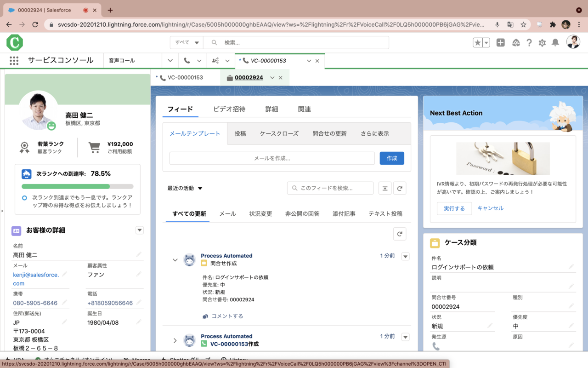The image size is (588, 368).
Task: Switch to the 詳細 tab
Action: click(271, 109)
